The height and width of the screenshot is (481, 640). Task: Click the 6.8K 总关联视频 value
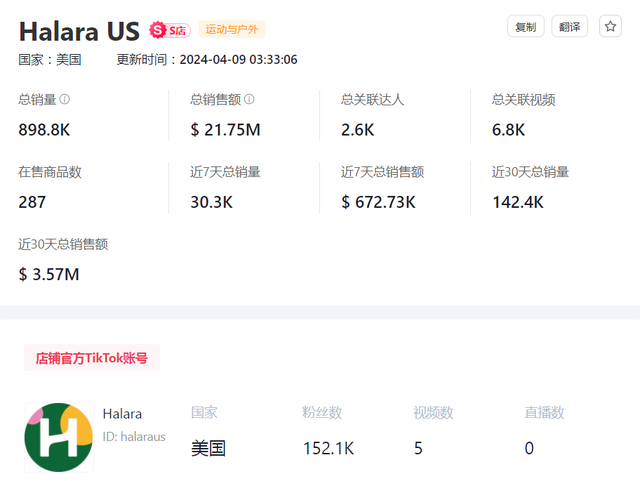click(x=509, y=130)
